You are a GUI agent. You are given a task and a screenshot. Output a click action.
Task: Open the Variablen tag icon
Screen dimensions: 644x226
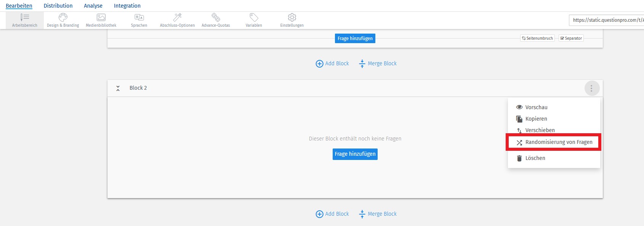tap(254, 17)
